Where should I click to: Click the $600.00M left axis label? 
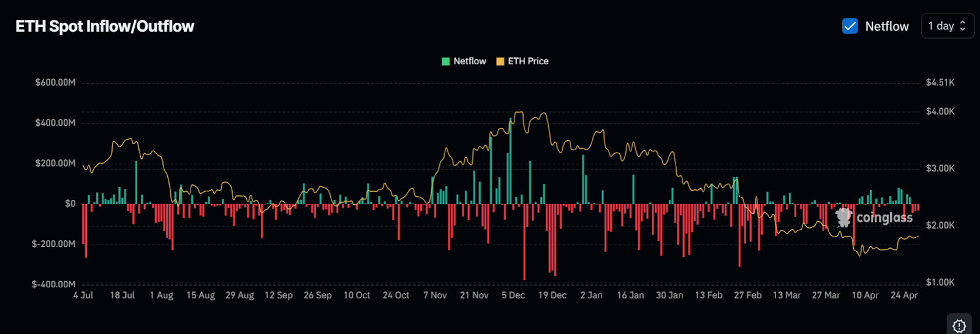(55, 83)
